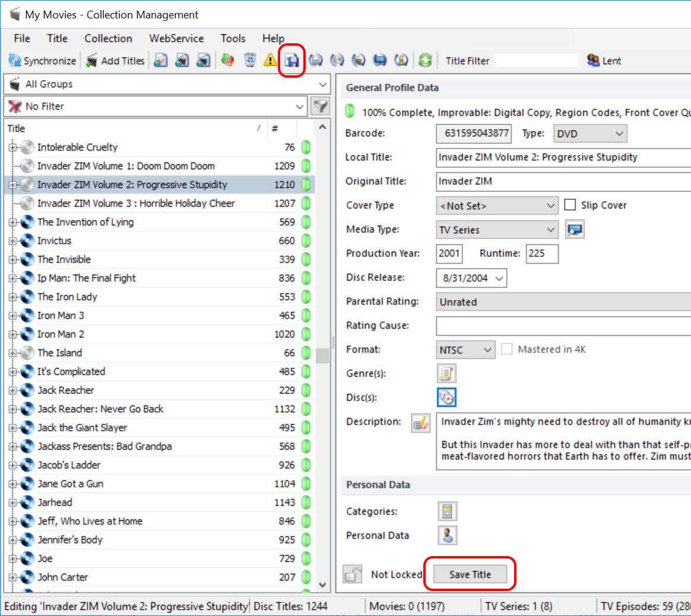
Task: Open the Categories icon button
Action: click(x=447, y=511)
